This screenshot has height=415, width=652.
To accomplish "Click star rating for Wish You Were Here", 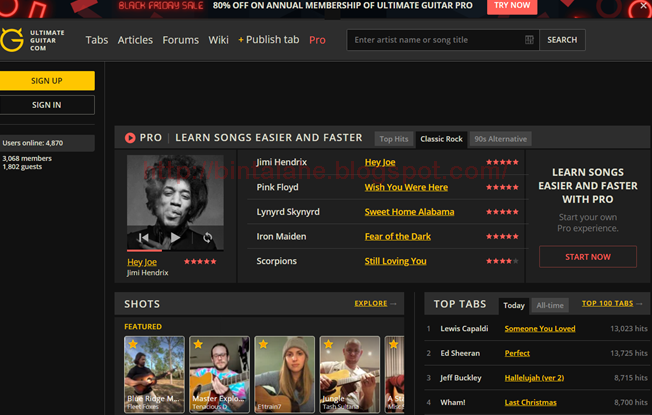I will [x=502, y=187].
